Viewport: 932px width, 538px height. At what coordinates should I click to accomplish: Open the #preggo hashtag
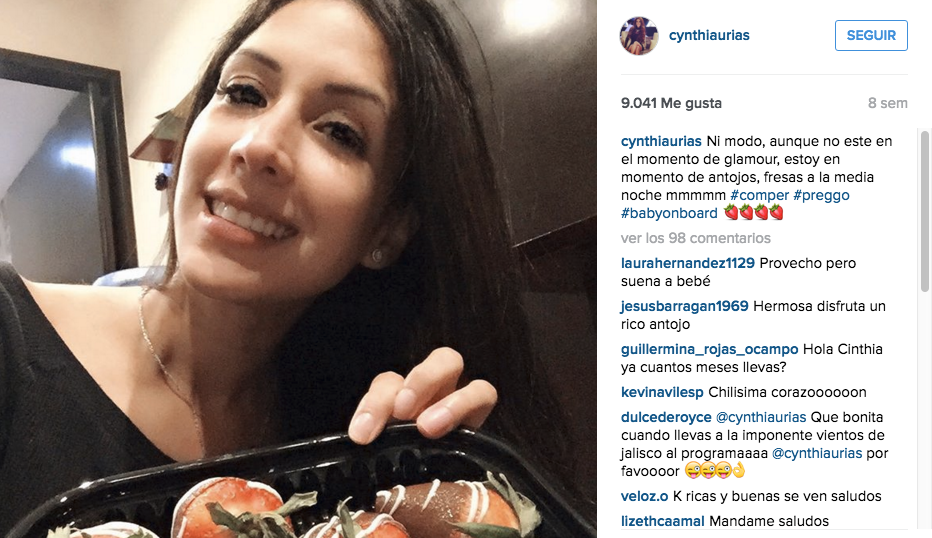pyautogui.click(x=821, y=195)
